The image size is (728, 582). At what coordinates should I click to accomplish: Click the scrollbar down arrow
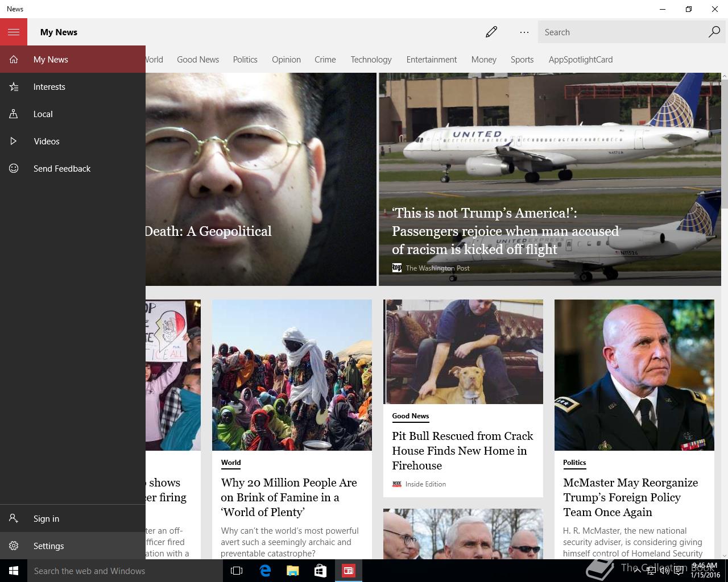pyautogui.click(x=725, y=555)
